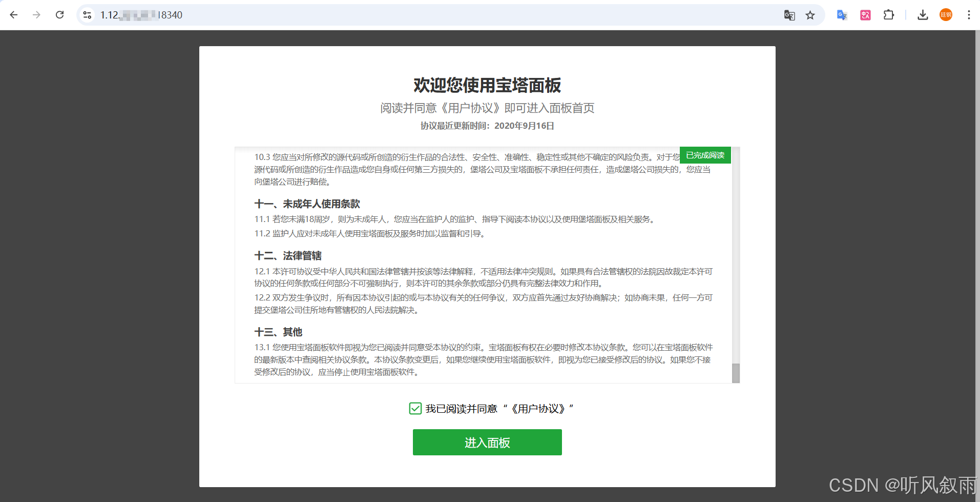Open the orange profile avatar
This screenshot has height=502, width=980.
(946, 15)
